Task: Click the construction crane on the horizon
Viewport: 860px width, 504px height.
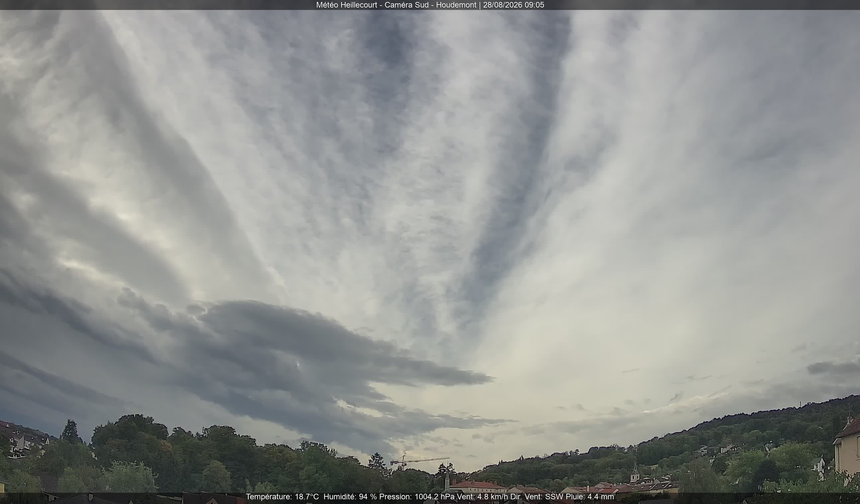Action: pyautogui.click(x=419, y=462)
